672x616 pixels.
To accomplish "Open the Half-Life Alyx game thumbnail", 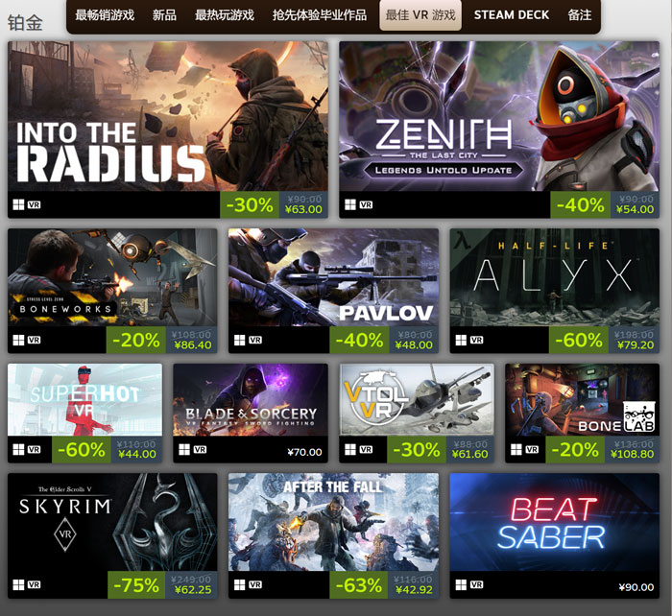I will pos(555,277).
